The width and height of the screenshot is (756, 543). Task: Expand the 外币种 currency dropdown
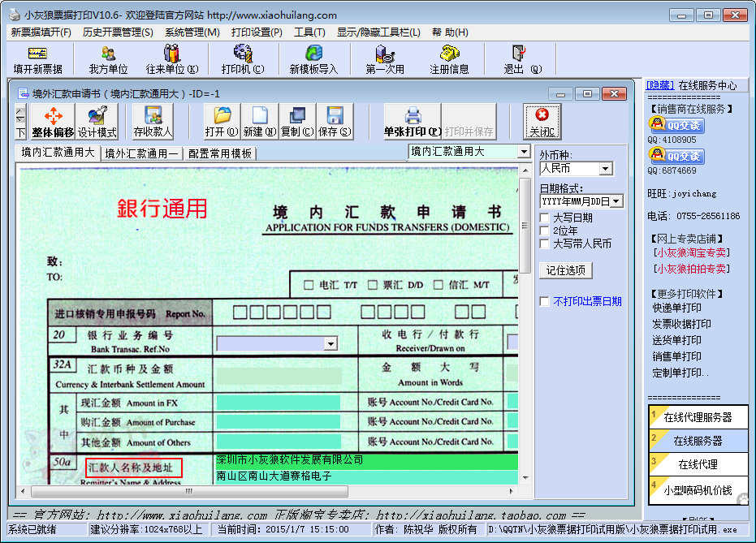click(x=606, y=169)
